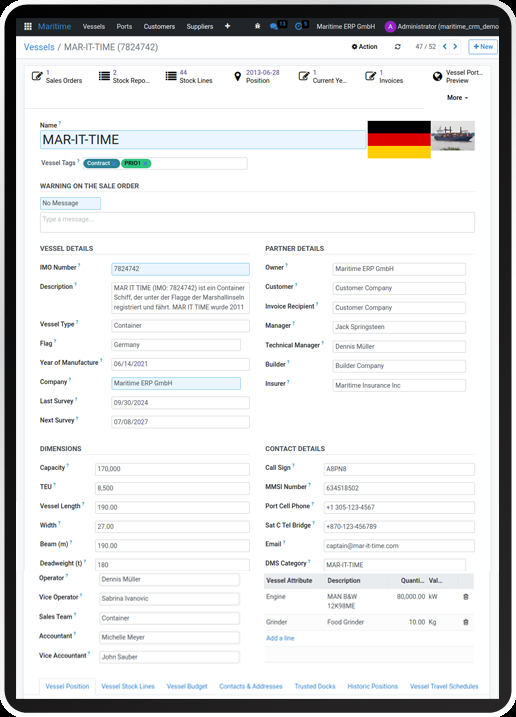This screenshot has height=717, width=516.
Task: Delete the Grinder attribute row
Action: tap(466, 622)
